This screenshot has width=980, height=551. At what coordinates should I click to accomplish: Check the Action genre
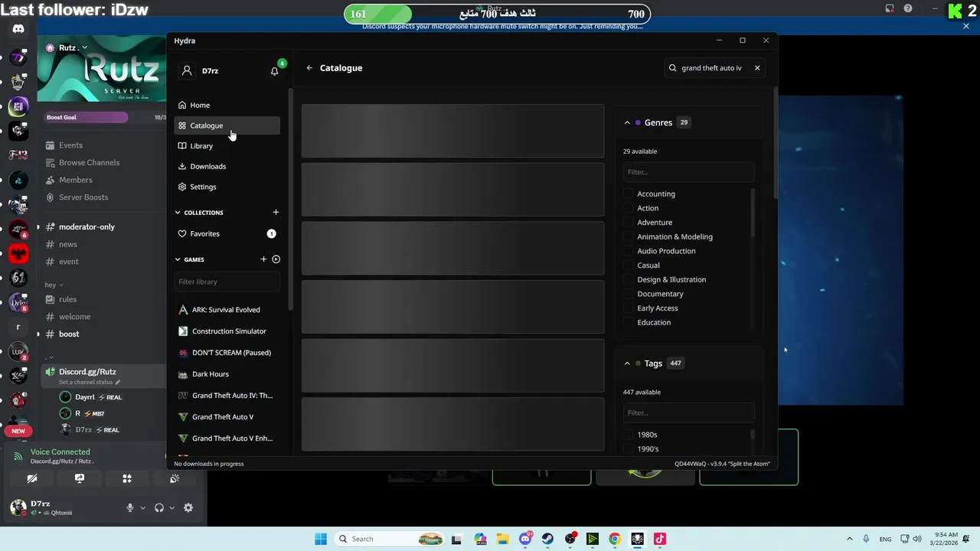[x=629, y=208]
